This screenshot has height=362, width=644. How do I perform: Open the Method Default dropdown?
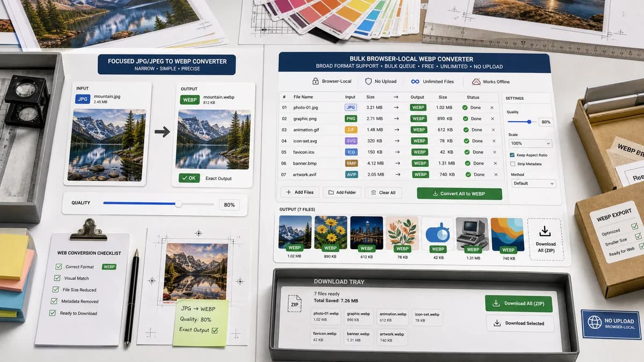[533, 183]
